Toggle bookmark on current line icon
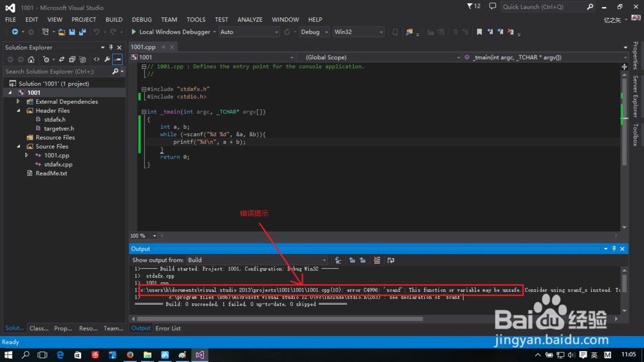644x362 pixels. [479, 32]
